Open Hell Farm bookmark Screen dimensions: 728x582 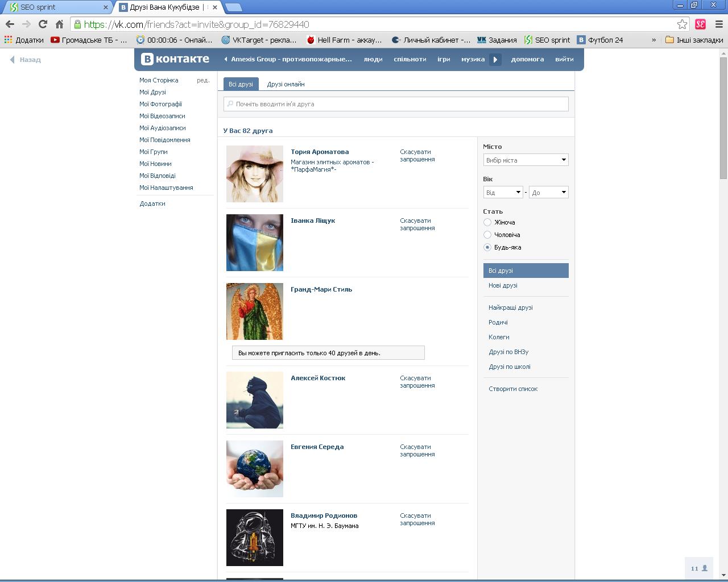pos(344,40)
